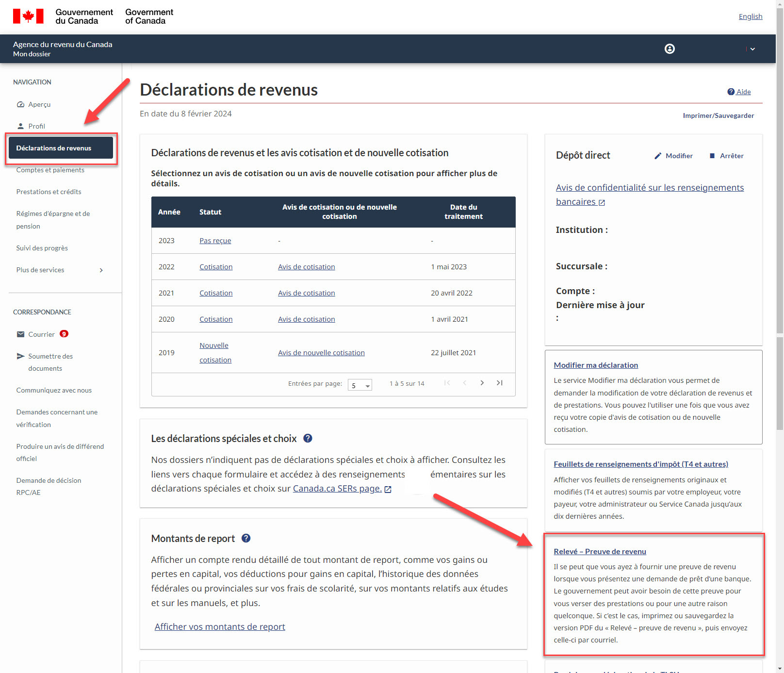The height and width of the screenshot is (673, 784).
Task: Click the Aperçu dashboard icon
Action: click(20, 104)
